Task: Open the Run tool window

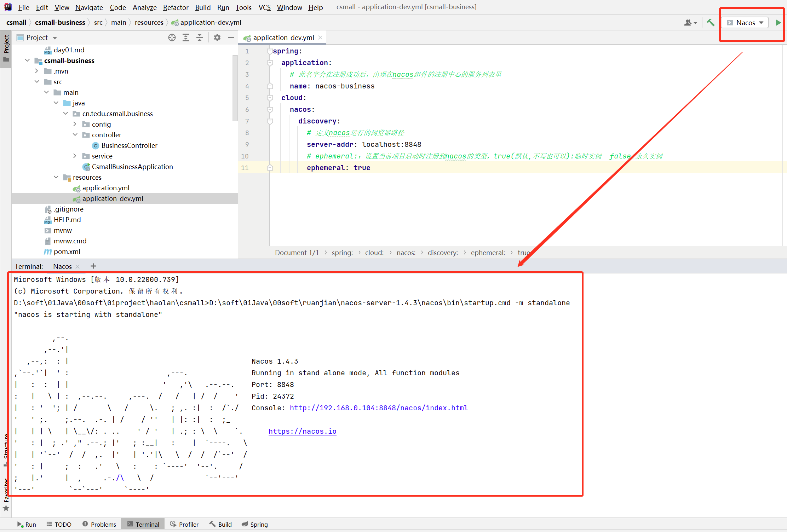Action: [x=27, y=524]
